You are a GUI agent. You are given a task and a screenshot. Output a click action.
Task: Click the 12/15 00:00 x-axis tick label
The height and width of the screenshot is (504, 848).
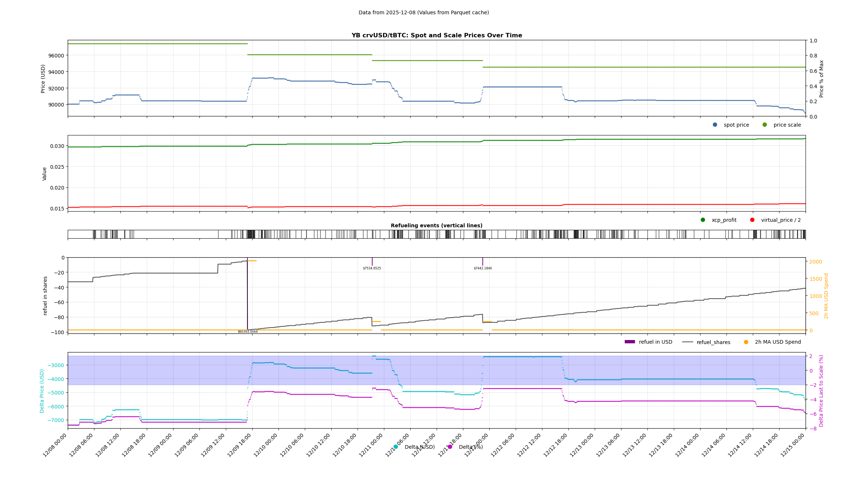(793, 445)
